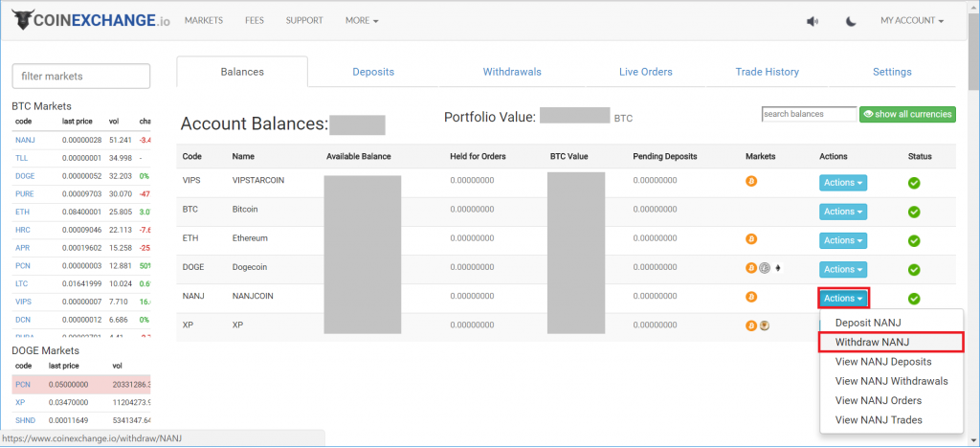This screenshot has width=980, height=448.
Task: Select View NANJ Deposits
Action: 891,362
